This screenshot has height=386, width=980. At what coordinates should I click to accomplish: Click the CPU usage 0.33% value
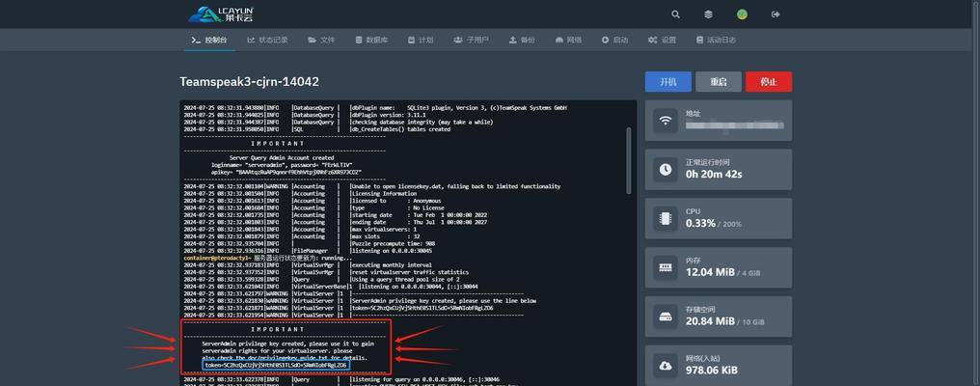700,223
